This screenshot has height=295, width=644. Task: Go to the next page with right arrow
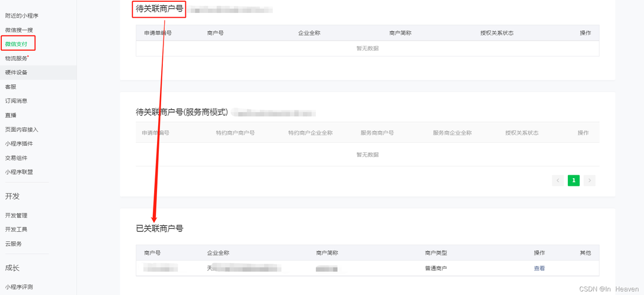coord(589,180)
